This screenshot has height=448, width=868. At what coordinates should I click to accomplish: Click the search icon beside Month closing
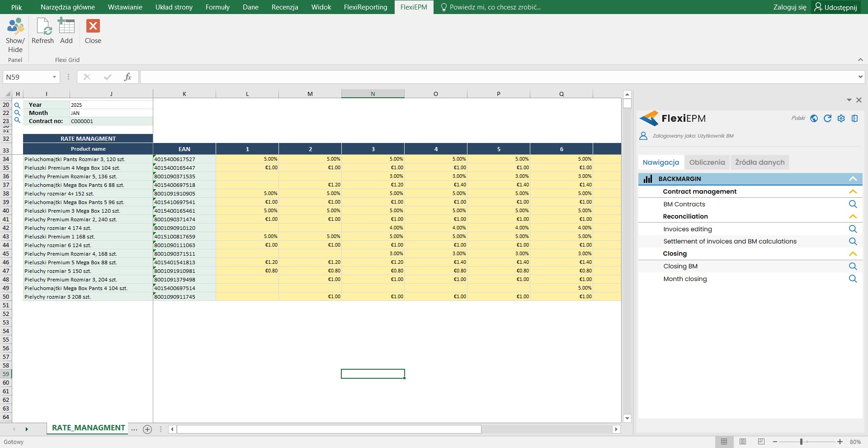coord(853,279)
